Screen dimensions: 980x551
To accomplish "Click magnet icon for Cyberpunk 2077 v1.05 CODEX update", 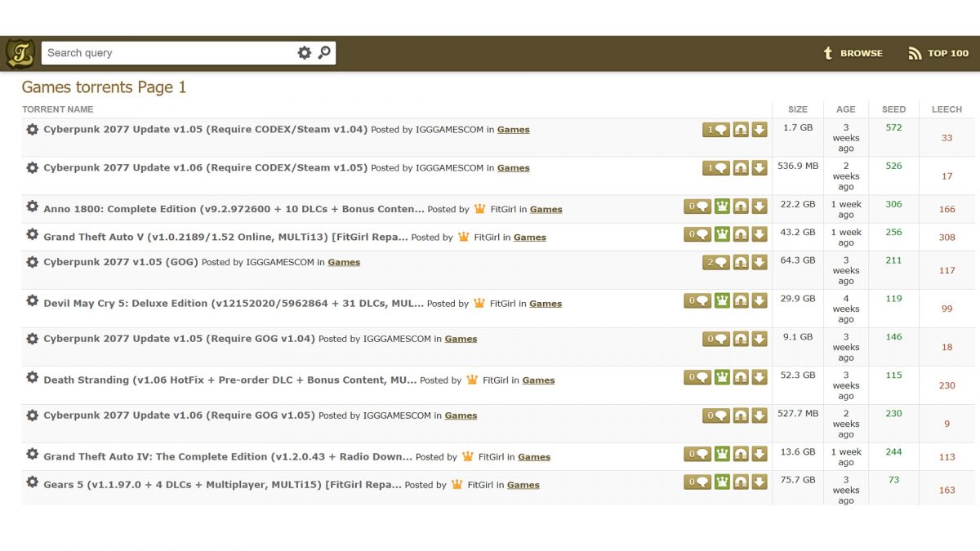I will coord(741,130).
